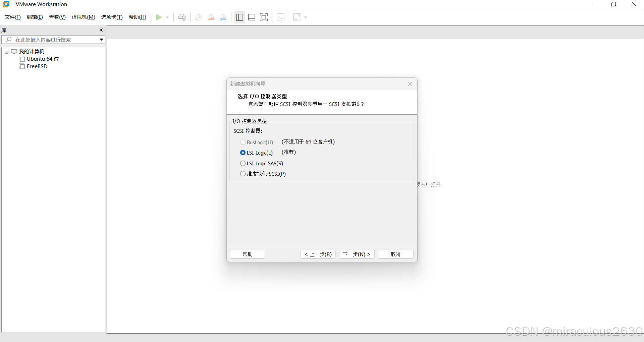Viewport: 644px width, 342px height.
Task: Toggle the library sidebar view icon
Action: coord(239,17)
